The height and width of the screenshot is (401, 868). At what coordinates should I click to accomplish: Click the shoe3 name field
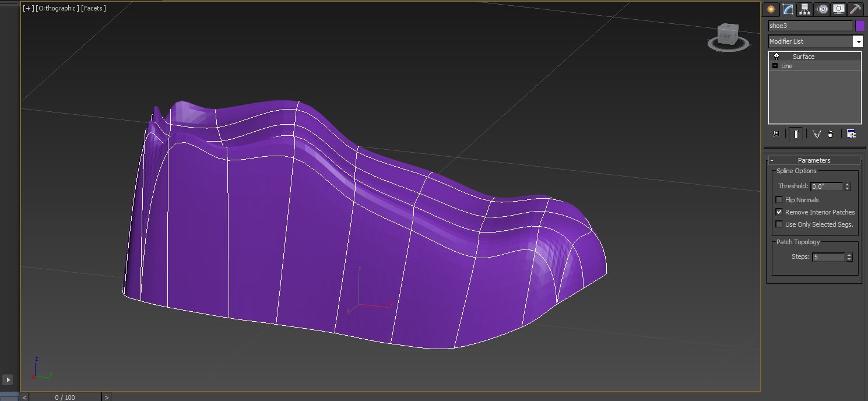(810, 25)
